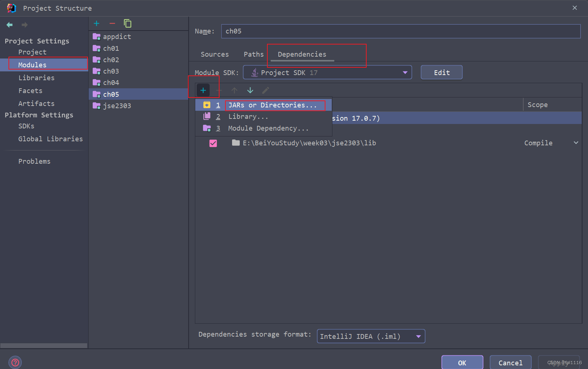The height and width of the screenshot is (369, 588).
Task: Click the module Name input field
Action: click(401, 31)
